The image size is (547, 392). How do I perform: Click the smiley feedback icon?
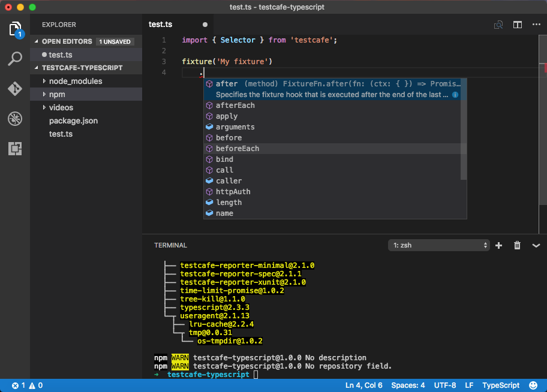pyautogui.click(x=533, y=385)
